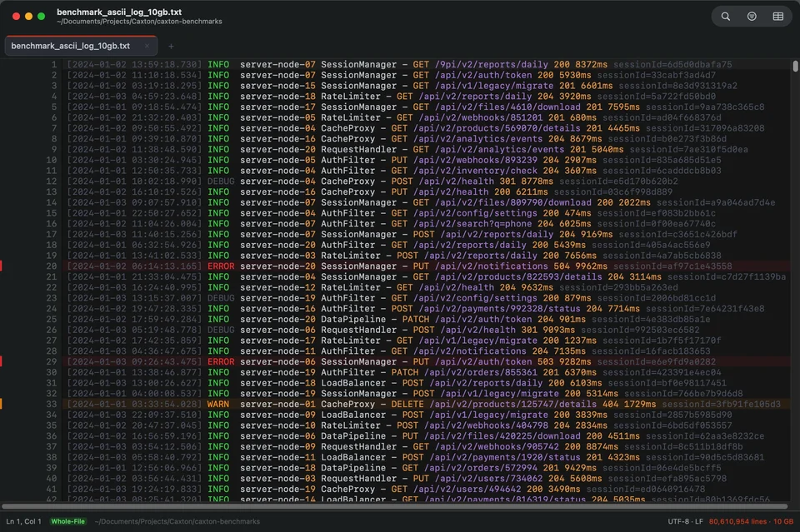
Task: Click the DEBUG level on line 12
Action: 221,181
